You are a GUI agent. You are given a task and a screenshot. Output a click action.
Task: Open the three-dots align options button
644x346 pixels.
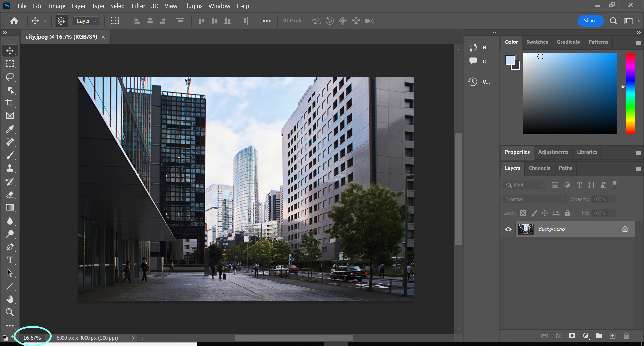(267, 21)
